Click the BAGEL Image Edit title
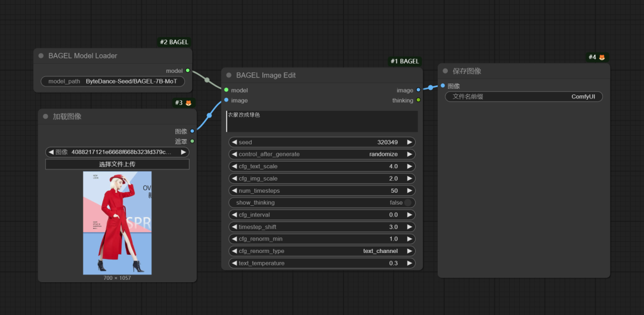 pyautogui.click(x=266, y=75)
